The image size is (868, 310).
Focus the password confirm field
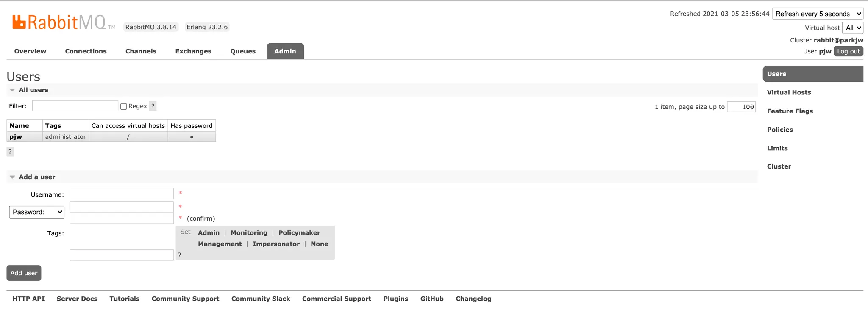tap(122, 218)
